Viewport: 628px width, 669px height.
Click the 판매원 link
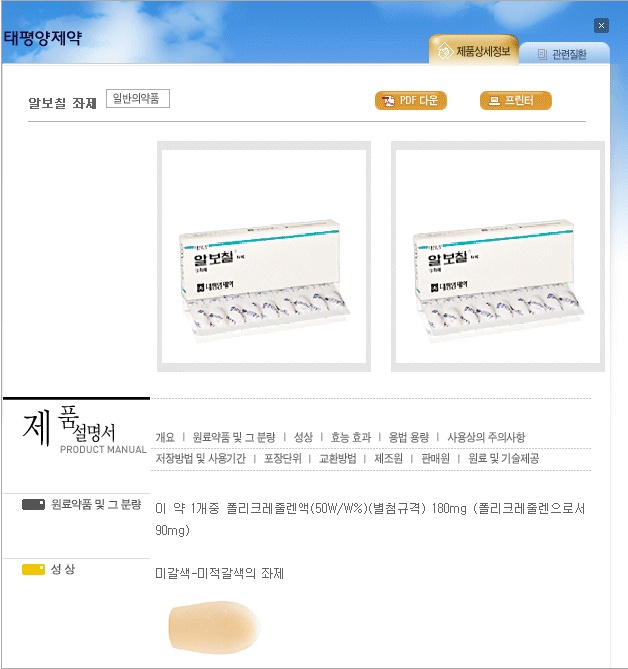pyautogui.click(x=434, y=458)
